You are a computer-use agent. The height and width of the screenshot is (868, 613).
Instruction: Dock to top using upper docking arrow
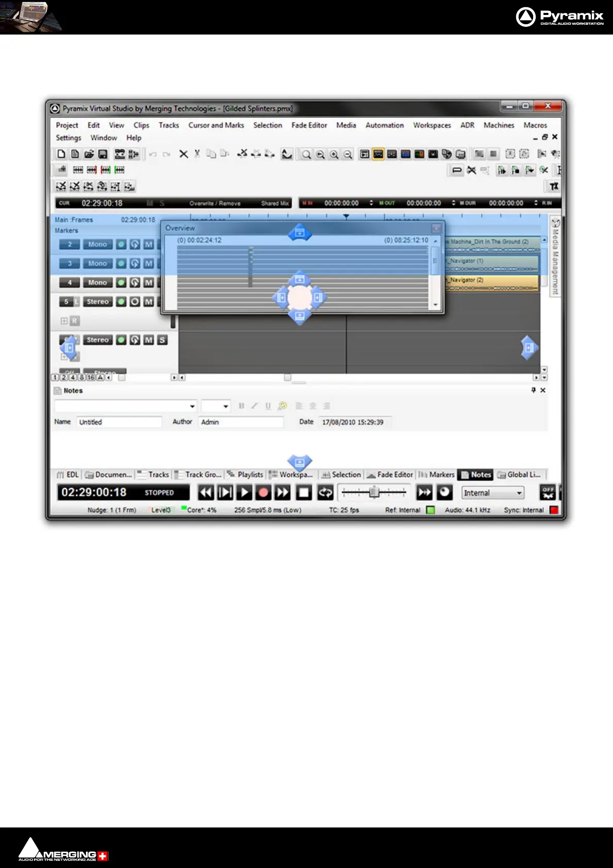click(x=300, y=232)
